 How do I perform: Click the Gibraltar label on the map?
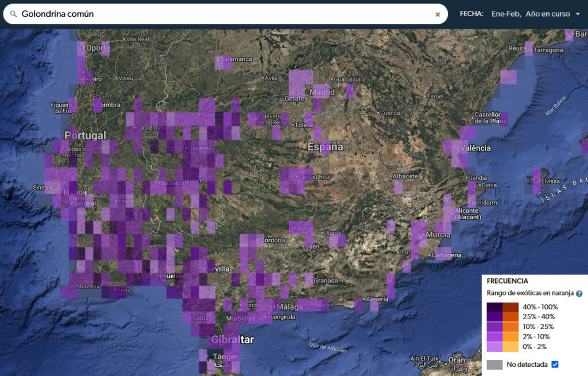pyautogui.click(x=233, y=340)
